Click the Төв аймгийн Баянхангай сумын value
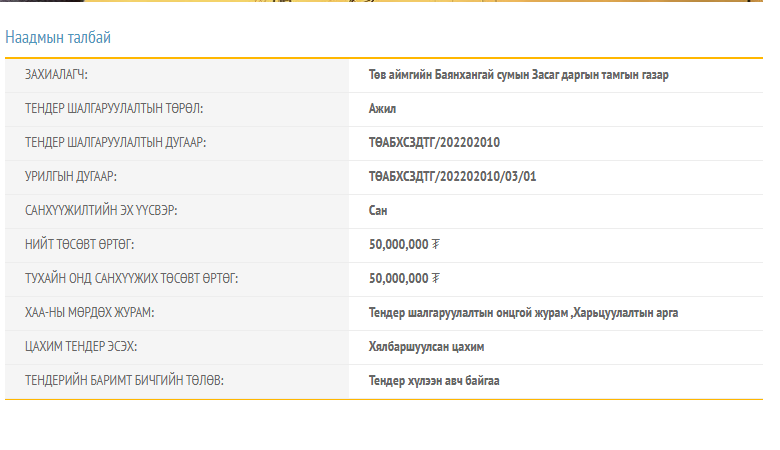Screen dimensions: 780x450 (518, 75)
